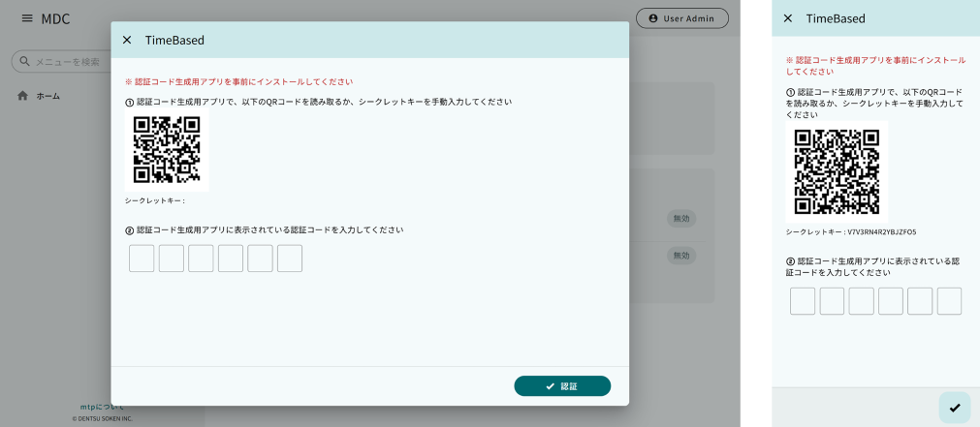Image resolution: width=980 pixels, height=427 pixels.
Task: Tap the checkmark confirm button in mobile view
Action: tap(955, 408)
